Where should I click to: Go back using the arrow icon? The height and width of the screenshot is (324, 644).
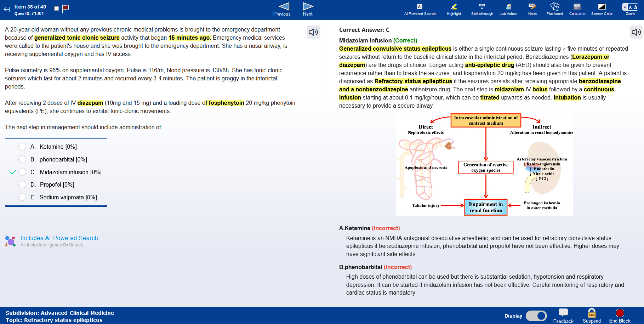click(x=7, y=10)
